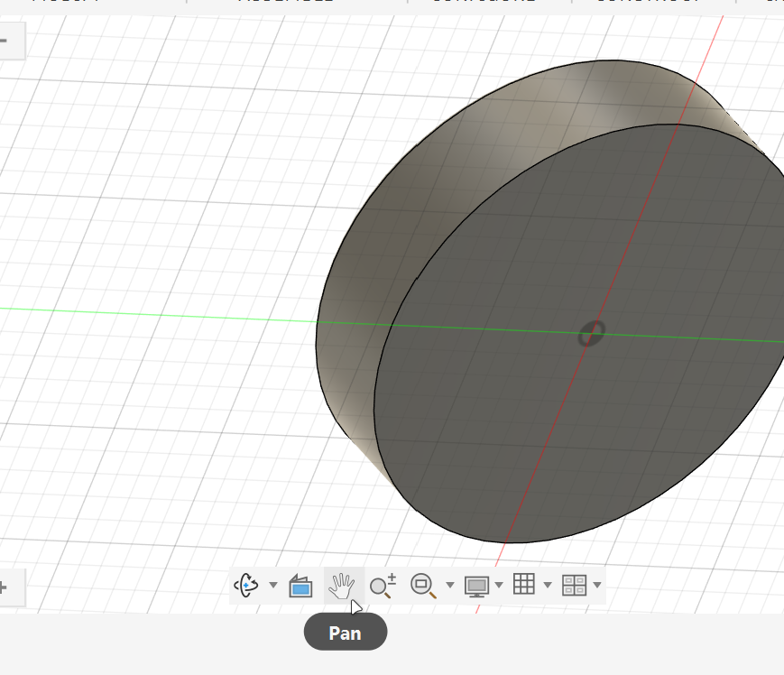
Task: Activate the Orbit navigation tool
Action: click(246, 585)
